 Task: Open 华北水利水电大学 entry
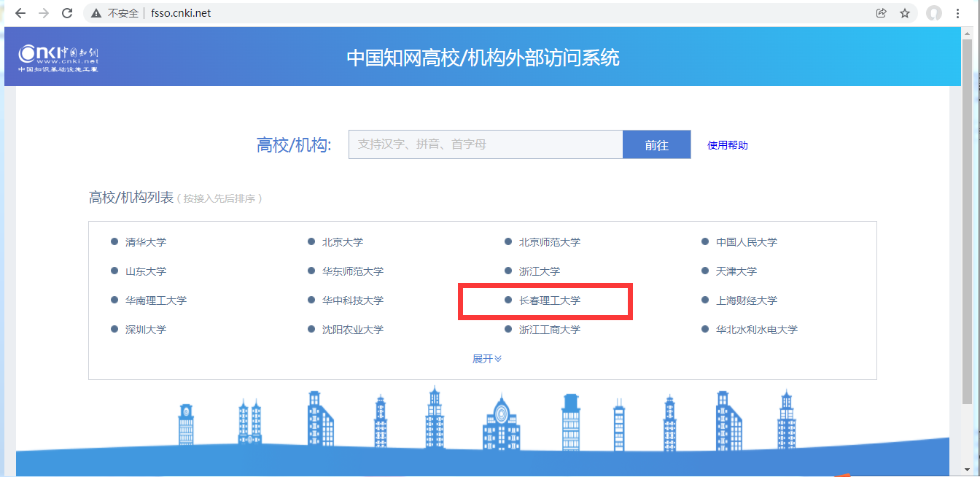click(x=757, y=330)
